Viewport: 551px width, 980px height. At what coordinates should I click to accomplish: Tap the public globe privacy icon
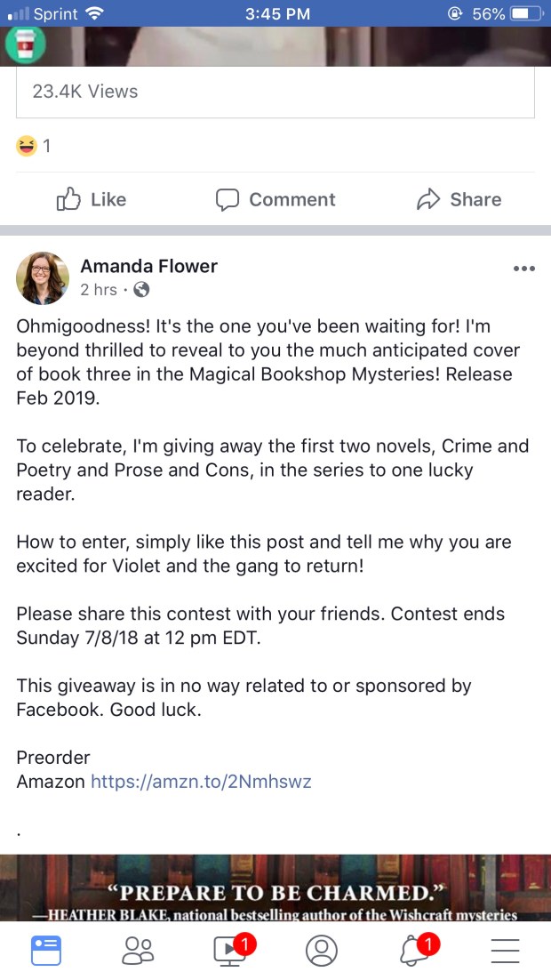141,290
